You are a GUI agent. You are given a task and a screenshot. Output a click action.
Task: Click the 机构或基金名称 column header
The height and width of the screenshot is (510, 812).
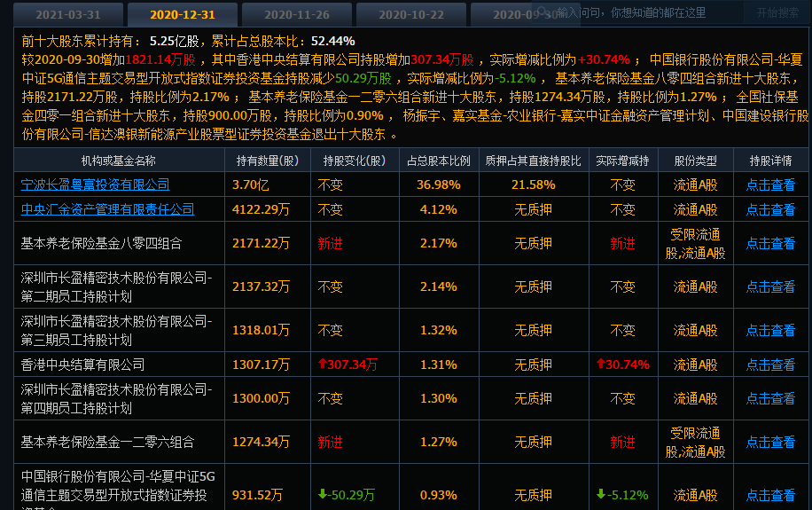(x=119, y=161)
